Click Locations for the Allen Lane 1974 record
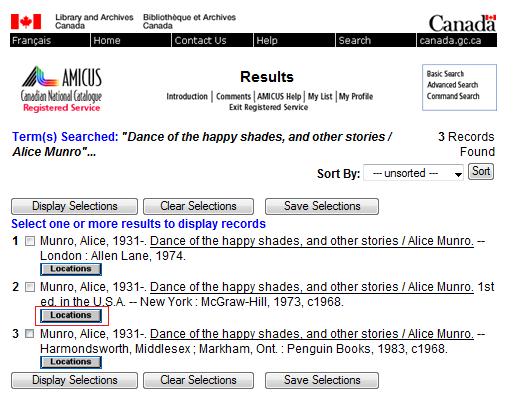This screenshot has height=408, width=517. 71,269
